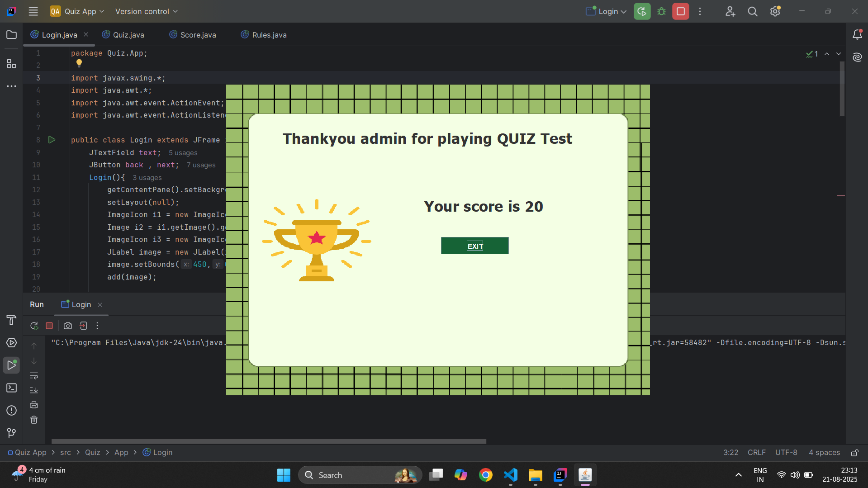The width and height of the screenshot is (868, 488).
Task: Click the Search Everywhere magnifier icon
Action: [x=752, y=12]
